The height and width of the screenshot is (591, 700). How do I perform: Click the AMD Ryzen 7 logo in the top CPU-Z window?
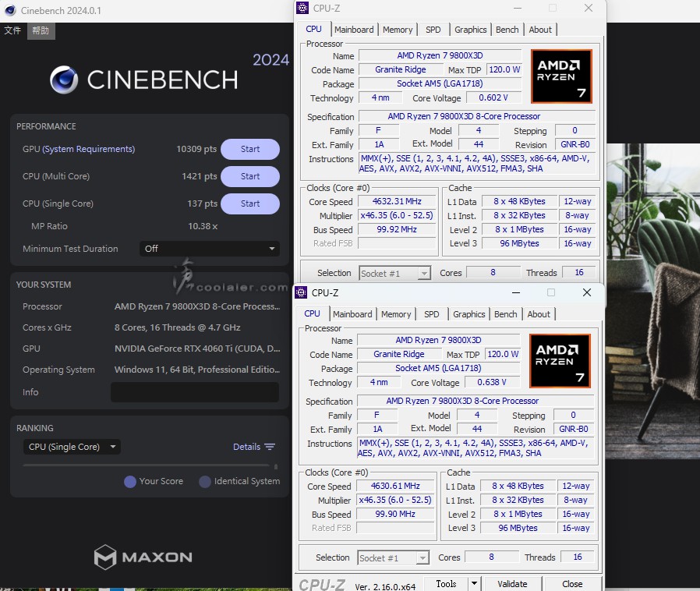[x=561, y=76]
